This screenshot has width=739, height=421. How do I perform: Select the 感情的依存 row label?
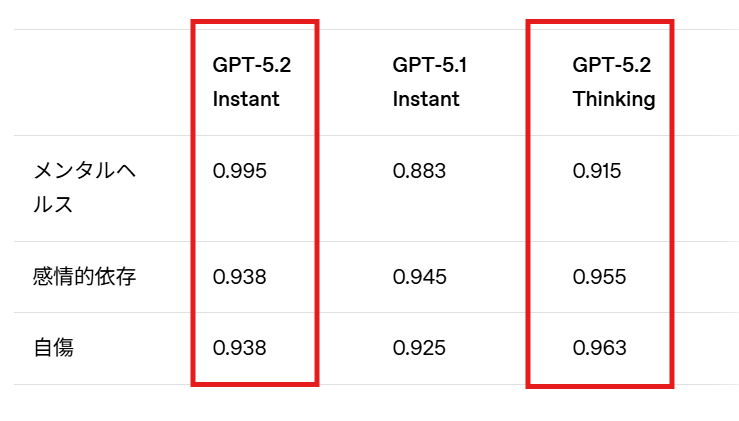point(84,277)
